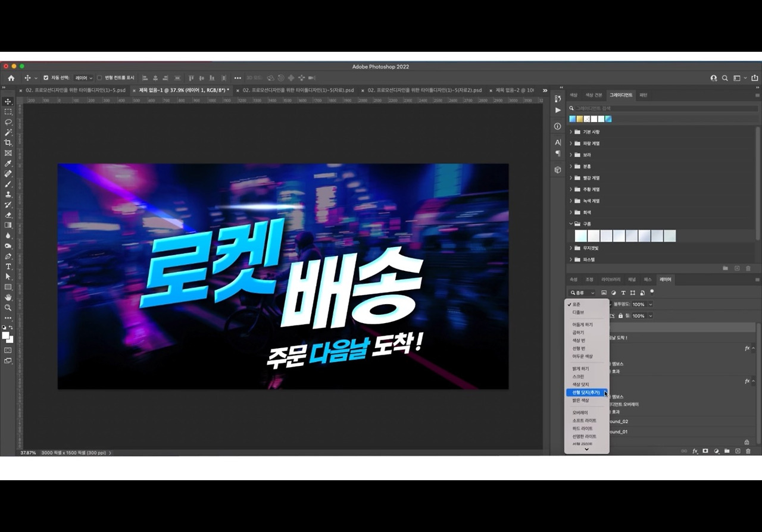Select the History Brush tool
Image resolution: width=762 pixels, height=532 pixels.
[8, 205]
